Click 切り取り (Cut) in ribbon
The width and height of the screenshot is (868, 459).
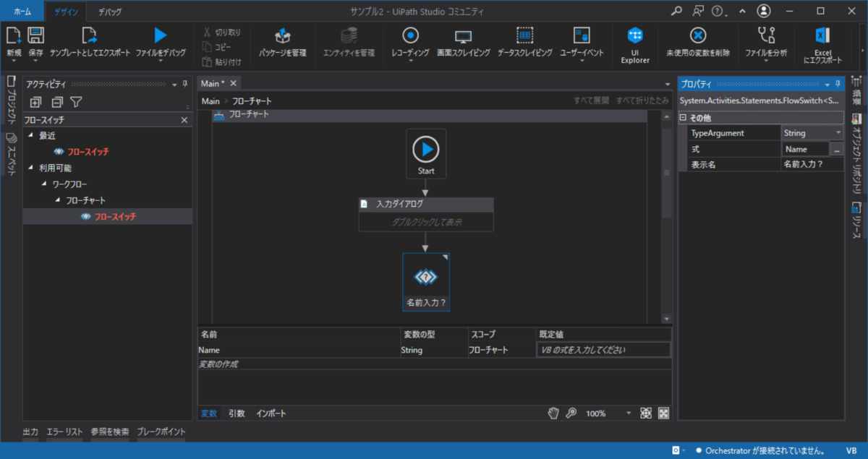point(222,32)
